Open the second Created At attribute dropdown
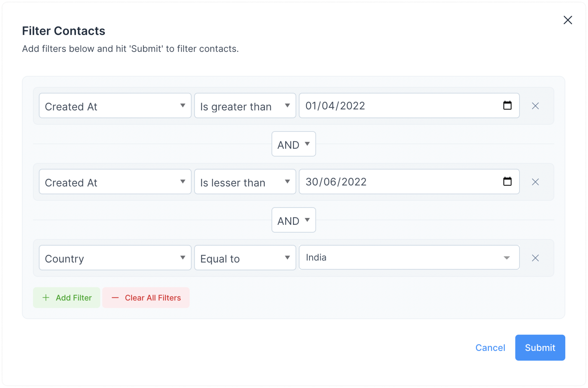588x388 pixels. pos(115,182)
